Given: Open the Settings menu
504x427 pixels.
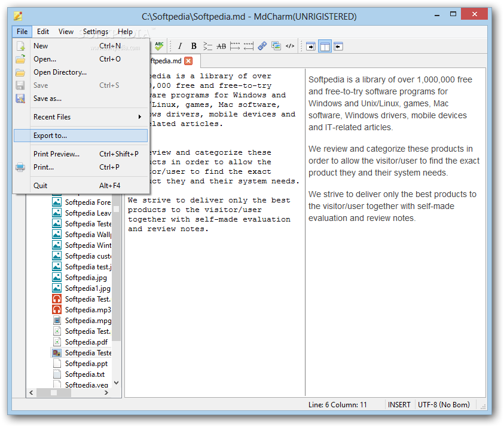Looking at the screenshot, I should [96, 32].
